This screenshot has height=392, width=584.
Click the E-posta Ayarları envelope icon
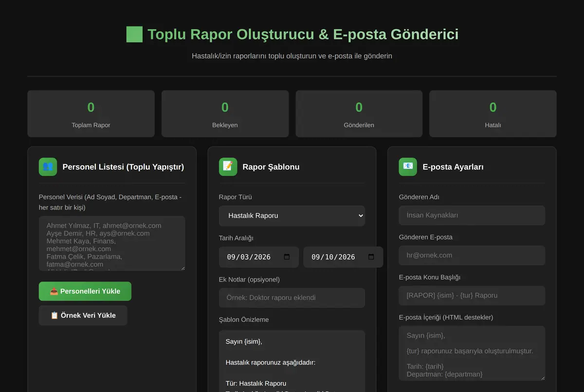tap(408, 167)
